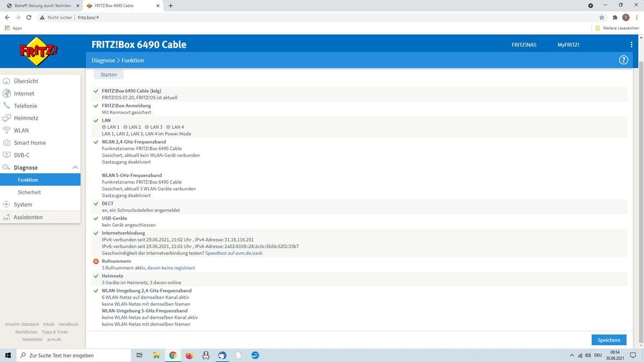The image size is (644, 362).
Task: Open the avm.de footer link
Action: click(54, 339)
